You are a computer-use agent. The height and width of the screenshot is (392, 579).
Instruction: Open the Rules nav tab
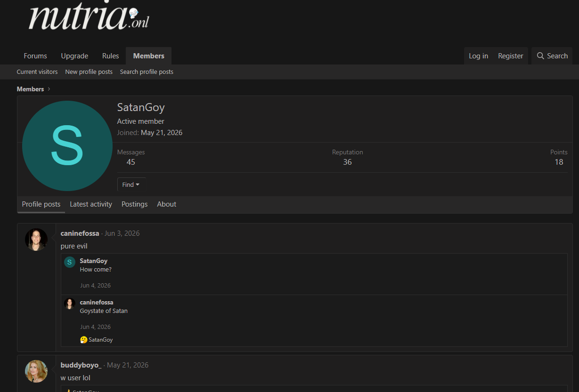[x=110, y=56]
